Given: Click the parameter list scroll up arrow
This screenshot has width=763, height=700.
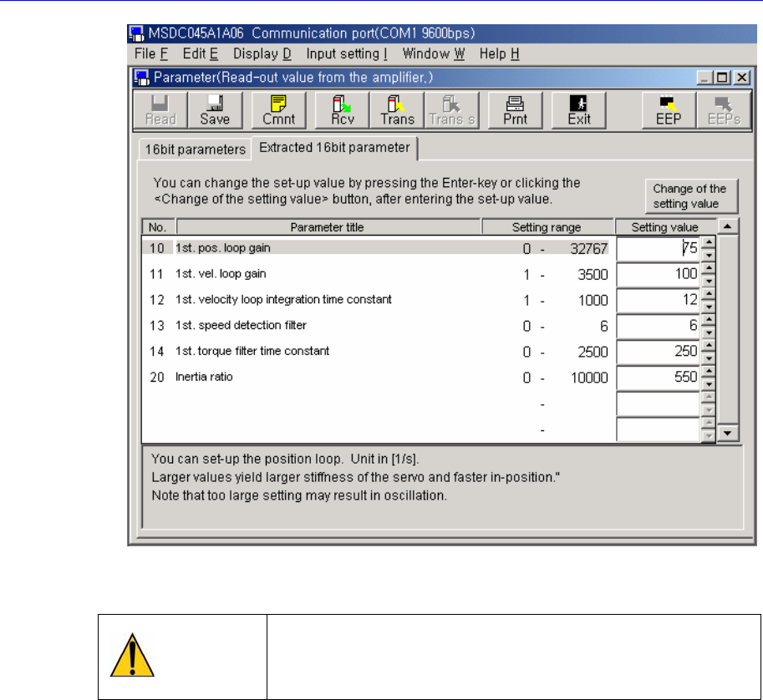Looking at the screenshot, I should pyautogui.click(x=727, y=226).
